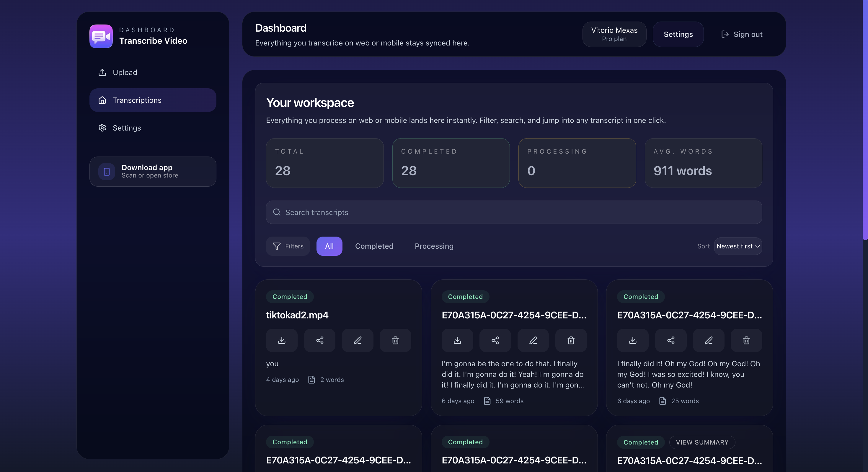Download the 25 words transcript
The image size is (868, 472).
[x=633, y=341]
